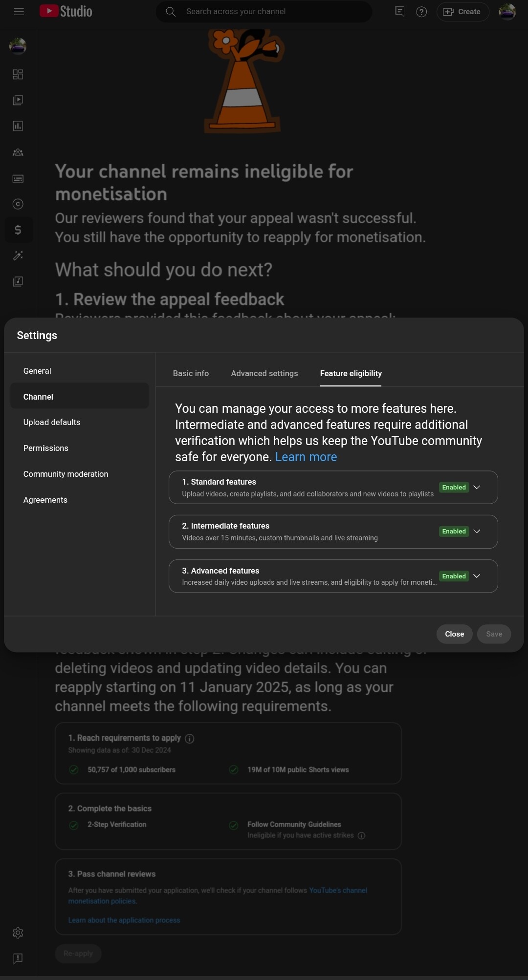Open Copyright icon in sidebar
The height and width of the screenshot is (980, 528).
(x=18, y=204)
